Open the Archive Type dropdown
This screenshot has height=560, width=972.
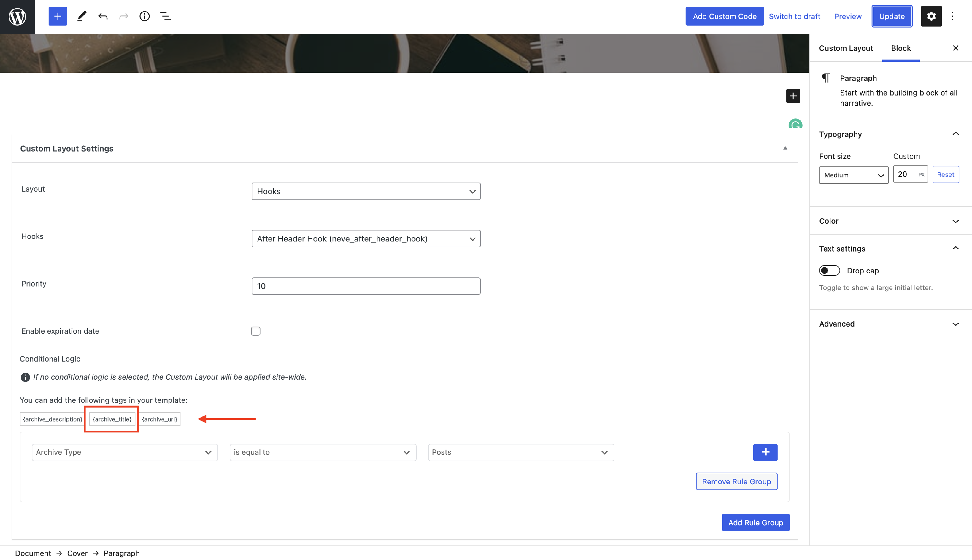click(x=124, y=452)
